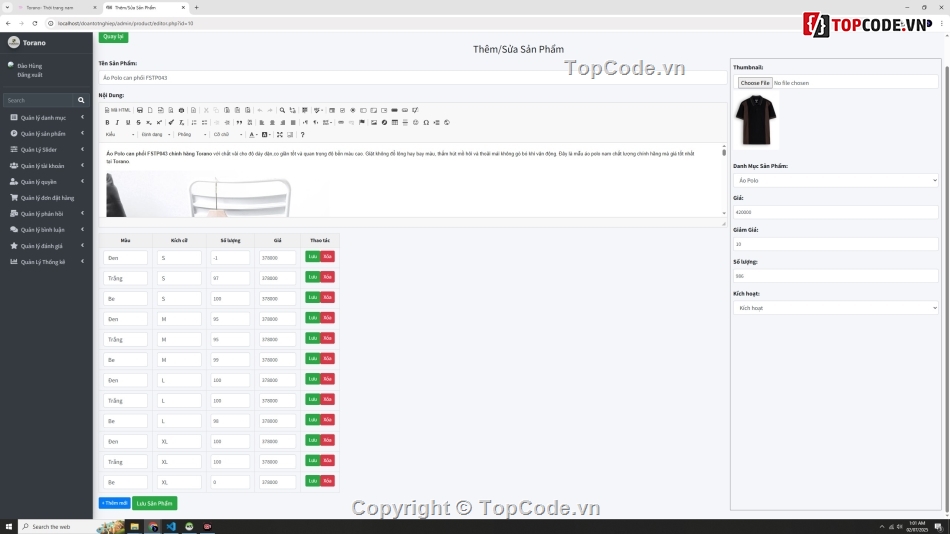Click the New Page icon in editor
Image resolution: width=950 pixels, height=534 pixels.
point(150,110)
